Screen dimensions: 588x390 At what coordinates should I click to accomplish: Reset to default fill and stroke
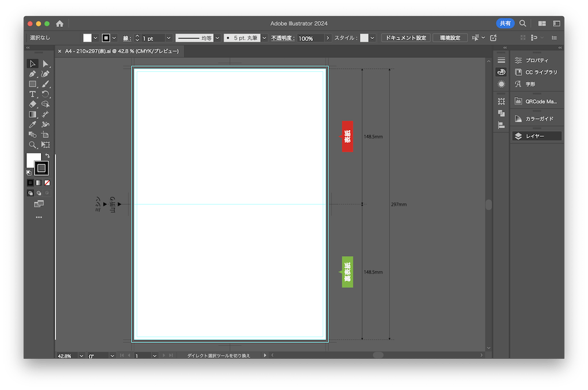[29, 172]
